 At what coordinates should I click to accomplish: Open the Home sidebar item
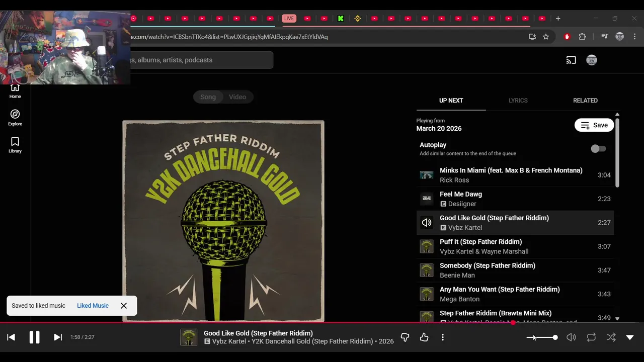click(x=15, y=92)
